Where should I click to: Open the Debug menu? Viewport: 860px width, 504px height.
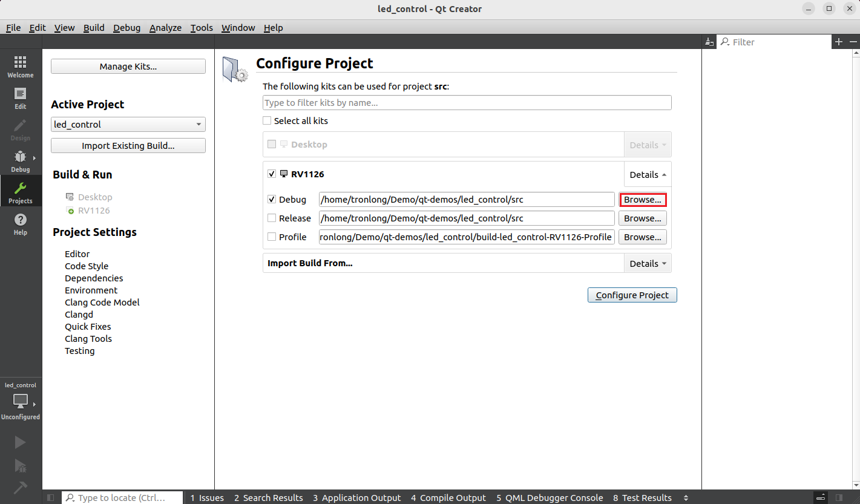(x=126, y=28)
